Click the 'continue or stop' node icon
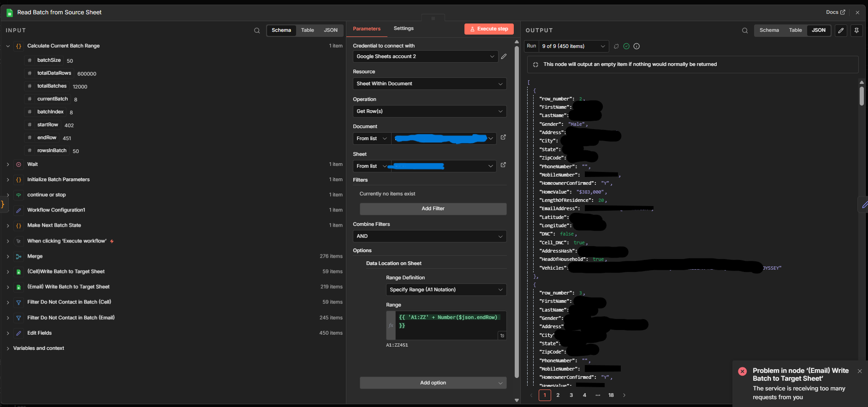This screenshot has height=407, width=868. (18, 195)
